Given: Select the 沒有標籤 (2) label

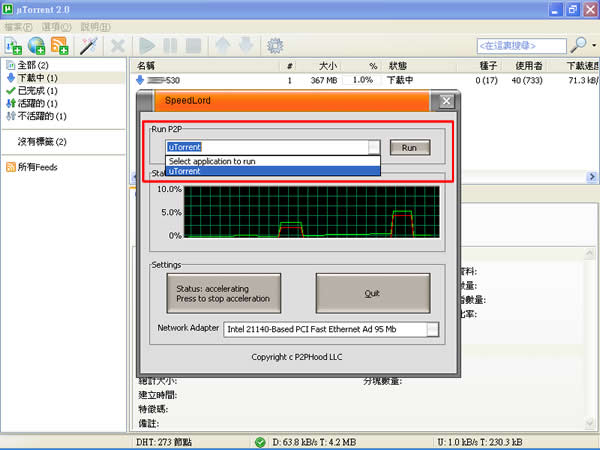Looking at the screenshot, I should [x=42, y=142].
